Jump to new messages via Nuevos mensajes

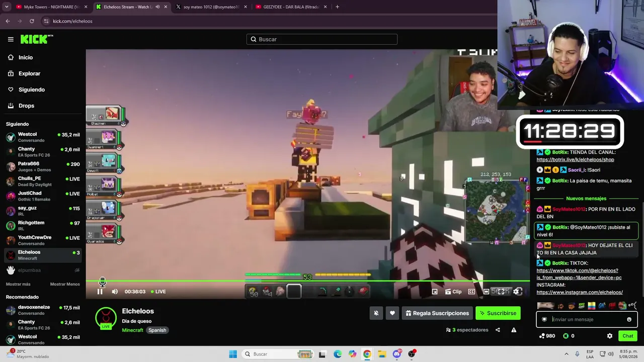click(586, 199)
